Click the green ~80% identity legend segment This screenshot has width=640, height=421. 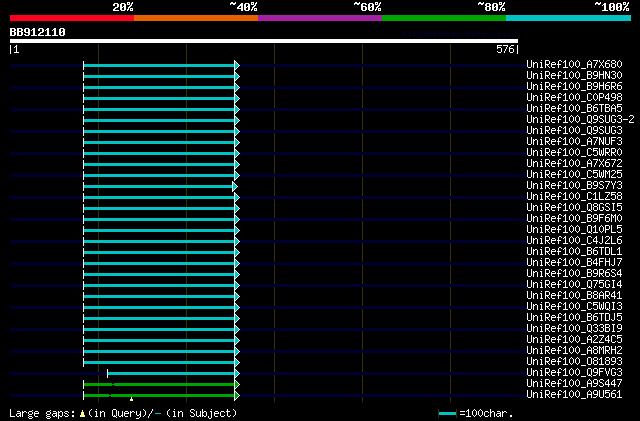pyautogui.click(x=444, y=18)
